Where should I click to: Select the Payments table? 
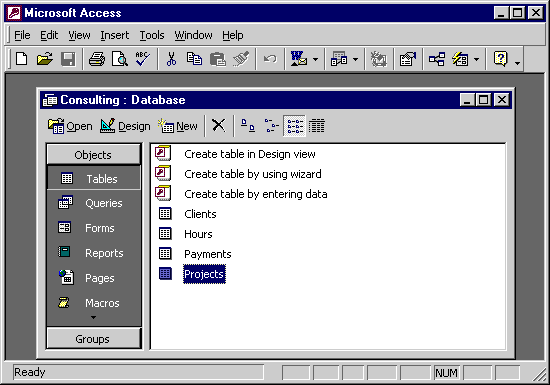click(x=208, y=254)
